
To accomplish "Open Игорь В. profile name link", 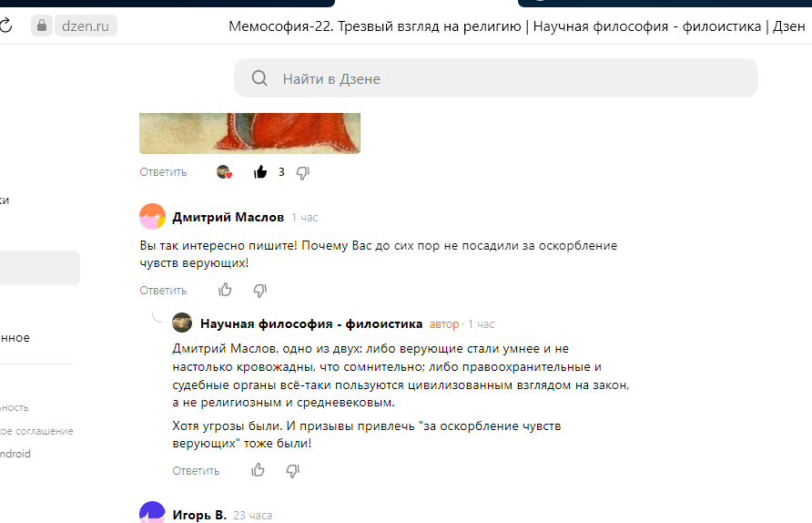I will click(x=199, y=515).
